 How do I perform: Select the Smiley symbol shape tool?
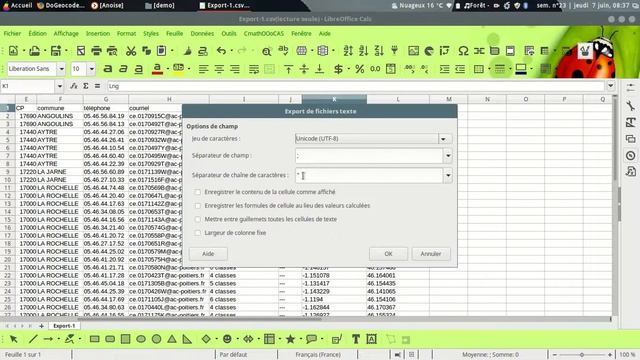(x=227, y=339)
